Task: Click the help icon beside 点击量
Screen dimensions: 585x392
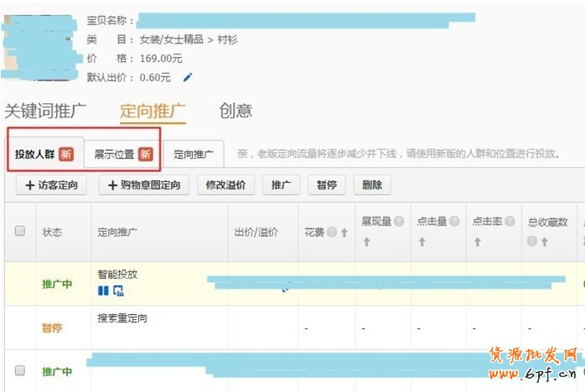Action: pos(456,222)
